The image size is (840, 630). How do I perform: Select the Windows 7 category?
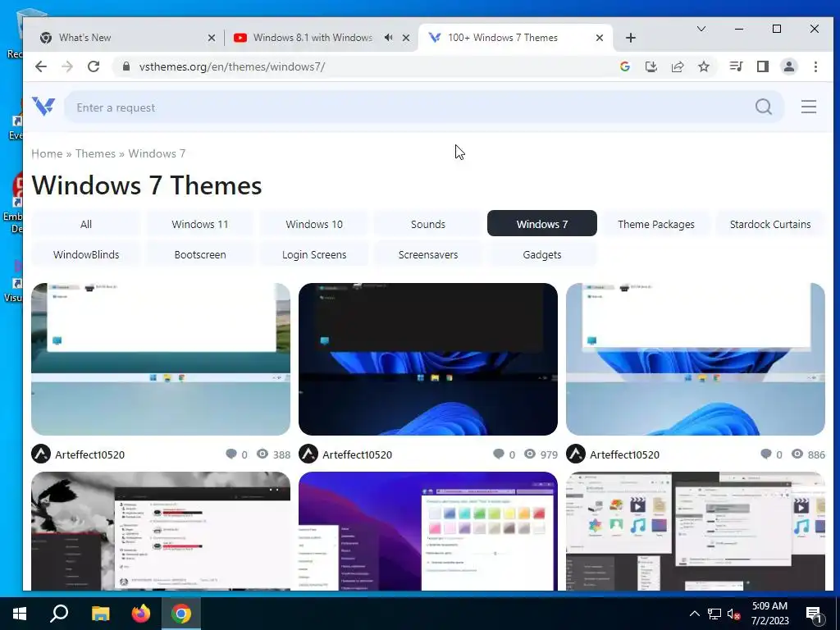[542, 224]
